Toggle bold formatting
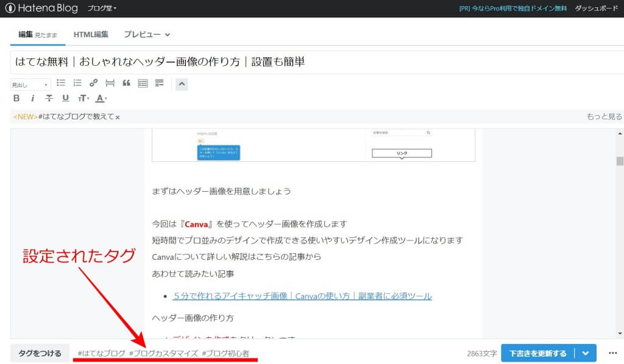This screenshot has height=364, width=624. tap(16, 97)
